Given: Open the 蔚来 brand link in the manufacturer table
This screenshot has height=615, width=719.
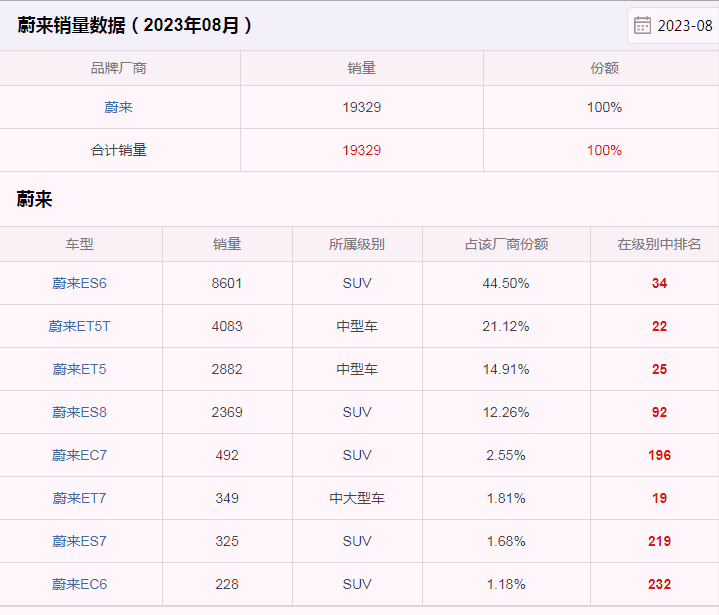Looking at the screenshot, I should tap(118, 107).
